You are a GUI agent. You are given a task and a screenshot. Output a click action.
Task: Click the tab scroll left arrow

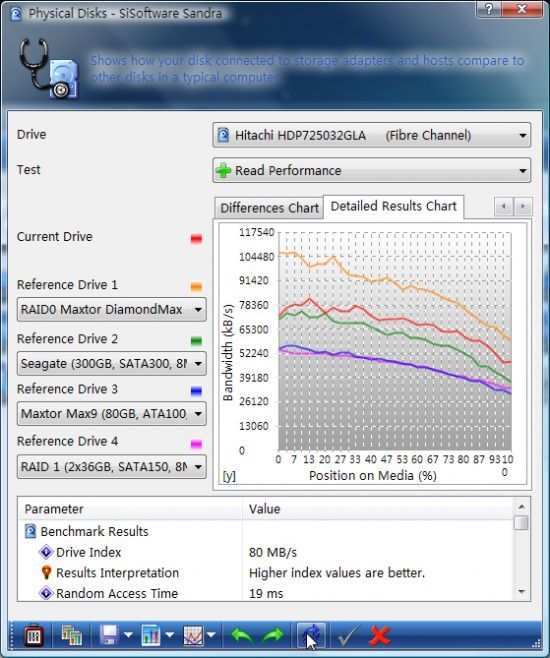[504, 206]
